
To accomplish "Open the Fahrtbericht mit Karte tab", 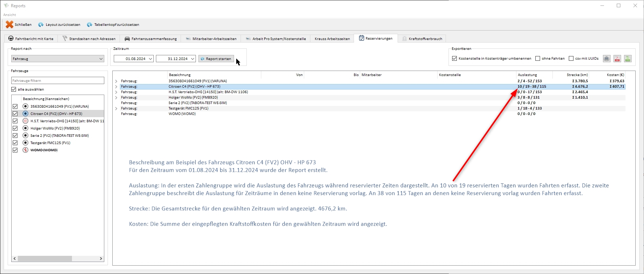I will (x=31, y=39).
